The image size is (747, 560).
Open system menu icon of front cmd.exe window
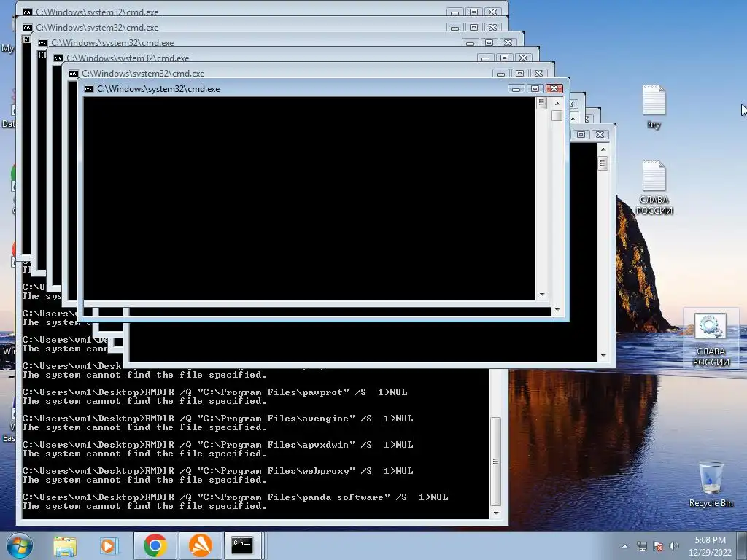[x=88, y=89]
